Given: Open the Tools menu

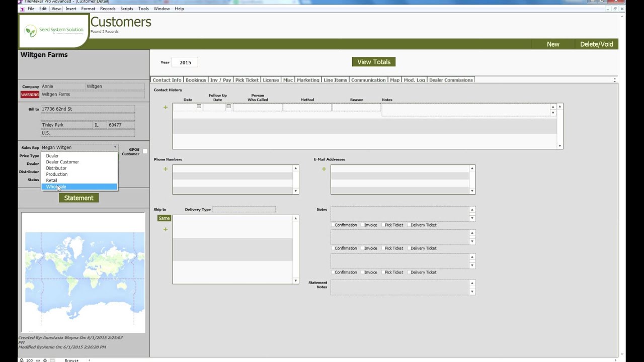Looking at the screenshot, I should 143,9.
